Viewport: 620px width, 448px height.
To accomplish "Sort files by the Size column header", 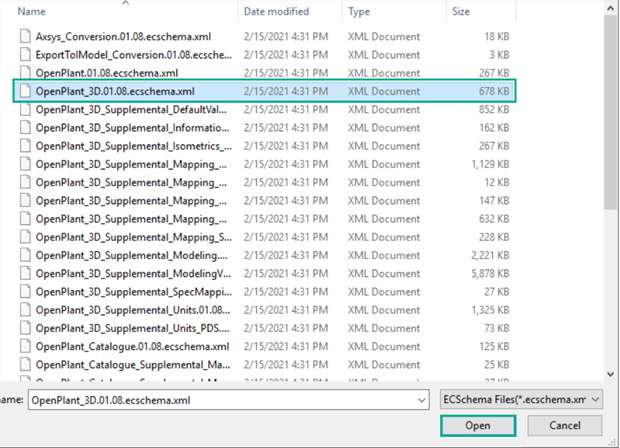I will [x=461, y=11].
